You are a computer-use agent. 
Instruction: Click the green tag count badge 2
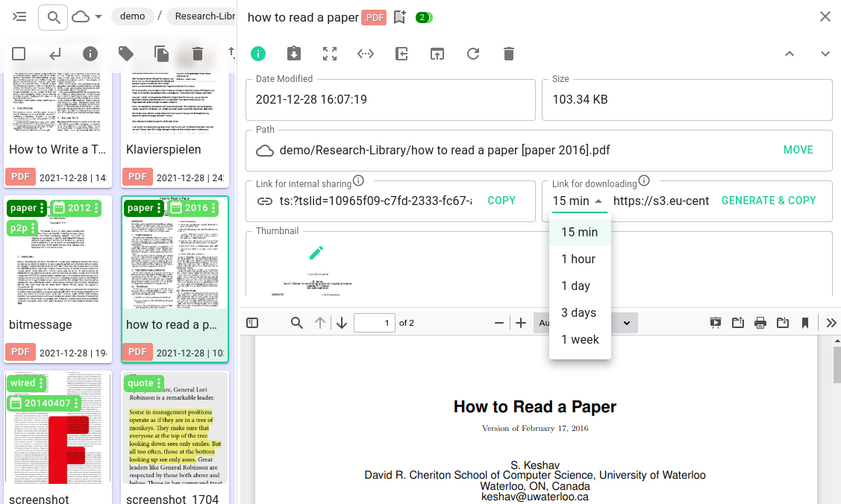(424, 17)
